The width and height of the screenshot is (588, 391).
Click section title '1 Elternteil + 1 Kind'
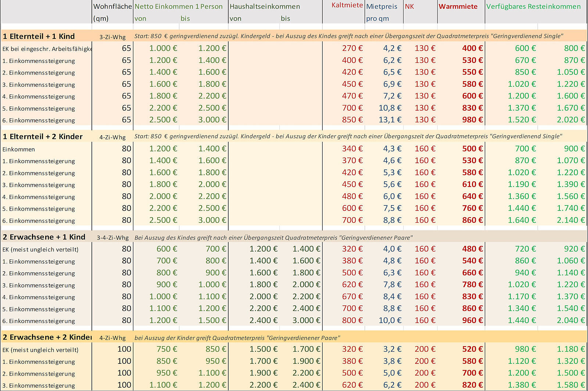tap(39, 36)
